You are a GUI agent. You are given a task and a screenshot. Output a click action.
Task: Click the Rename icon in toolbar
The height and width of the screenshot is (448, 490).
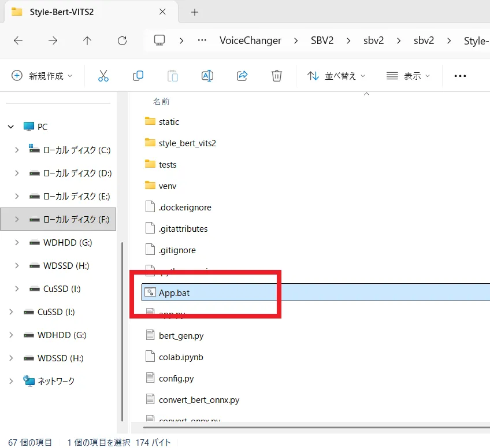coord(207,76)
